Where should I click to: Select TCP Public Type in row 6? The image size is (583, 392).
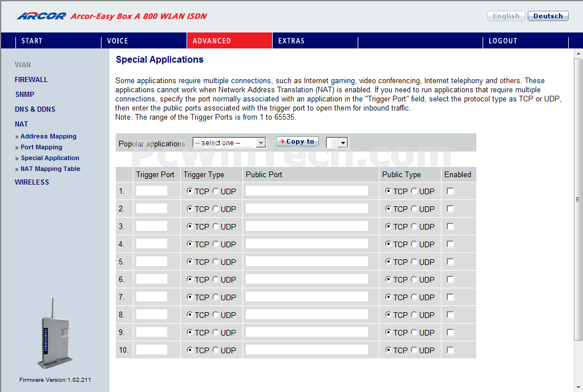pos(388,279)
